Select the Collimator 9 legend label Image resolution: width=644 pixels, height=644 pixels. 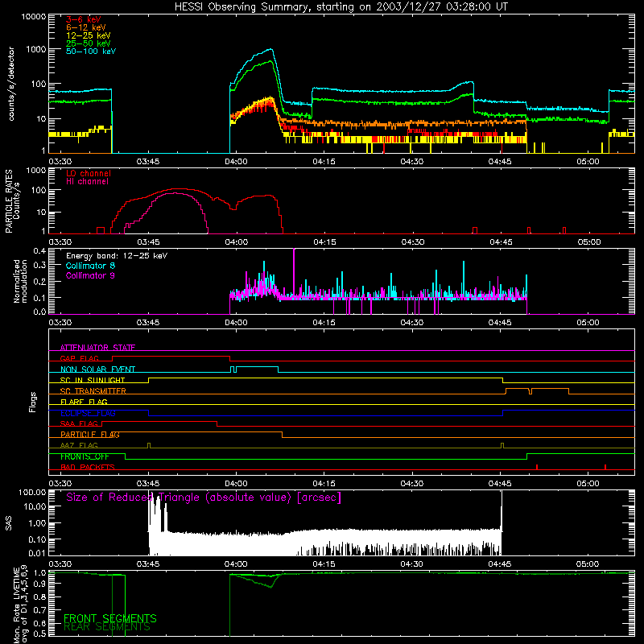[x=90, y=275]
